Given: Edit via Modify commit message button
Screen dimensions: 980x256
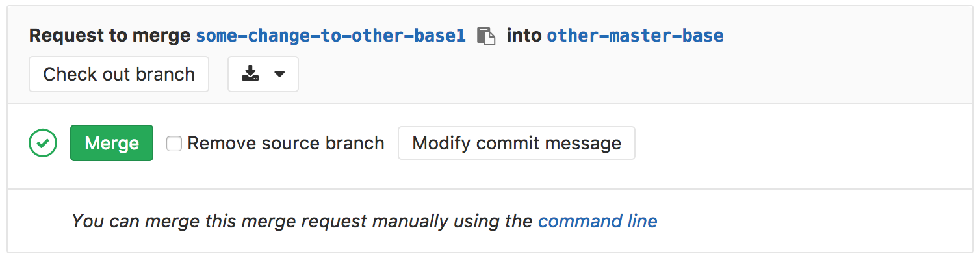Looking at the screenshot, I should click(x=517, y=143).
